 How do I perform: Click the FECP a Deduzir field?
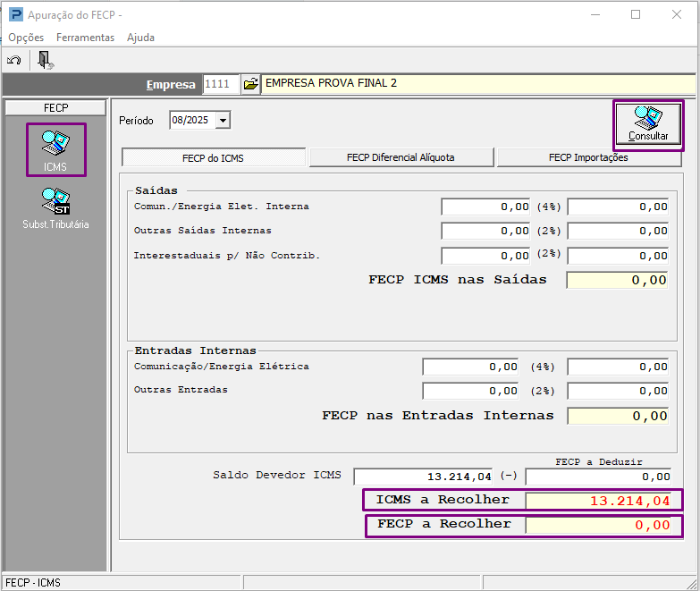tap(598, 477)
